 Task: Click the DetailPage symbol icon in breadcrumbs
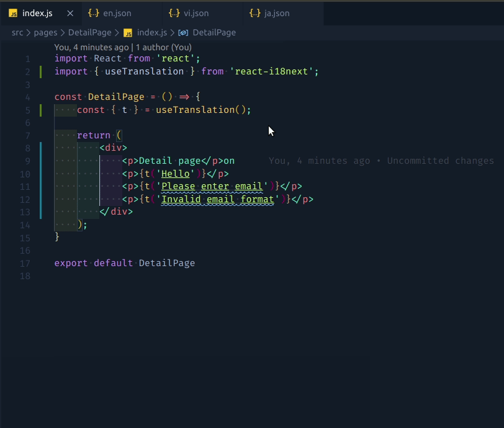183,32
